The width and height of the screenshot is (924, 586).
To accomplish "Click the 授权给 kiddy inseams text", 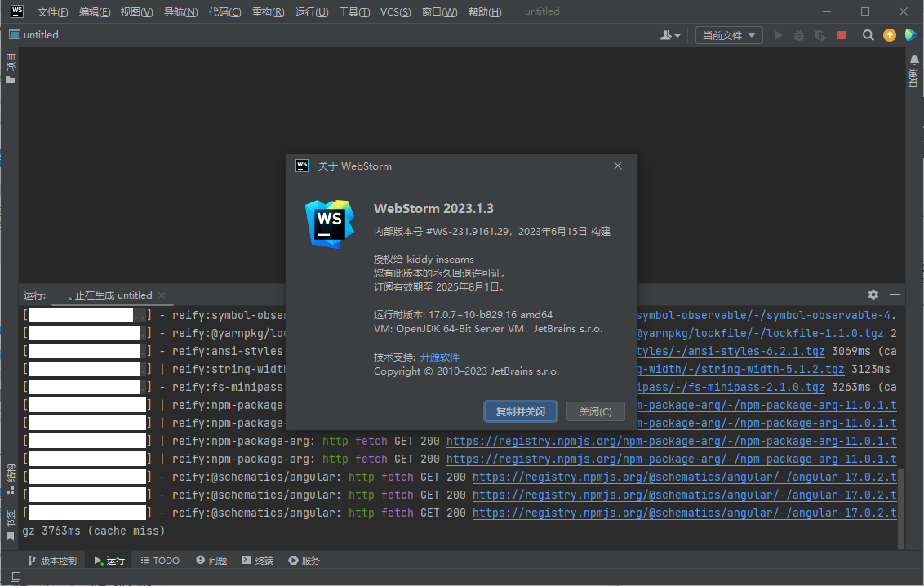I will pyautogui.click(x=424, y=260).
